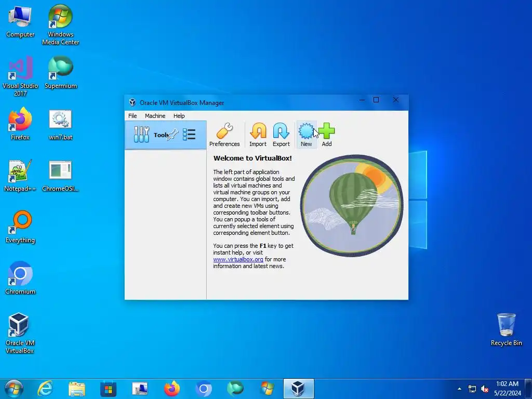Screen dimensions: 532x399
Task: Click the Windows flag taskbar icon
Action: 267,389
